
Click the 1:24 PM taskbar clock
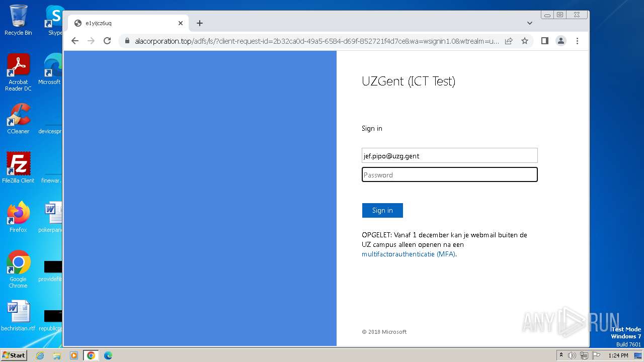tap(618, 355)
